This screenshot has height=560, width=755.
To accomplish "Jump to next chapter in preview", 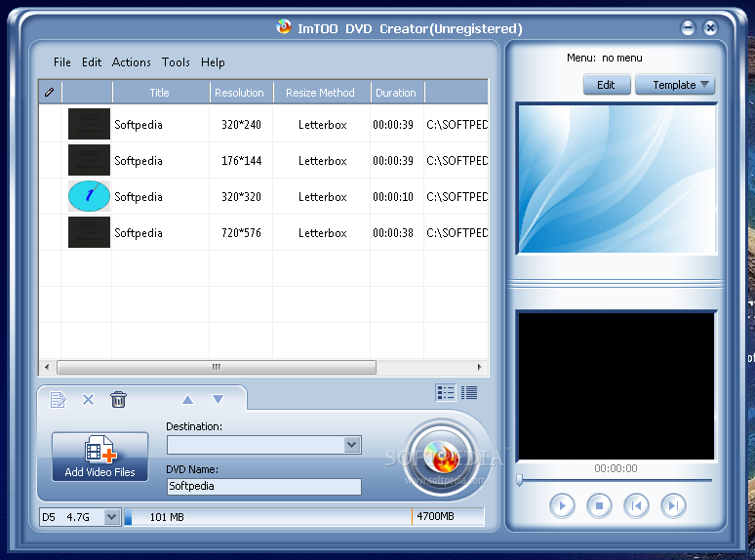I will pos(673,505).
